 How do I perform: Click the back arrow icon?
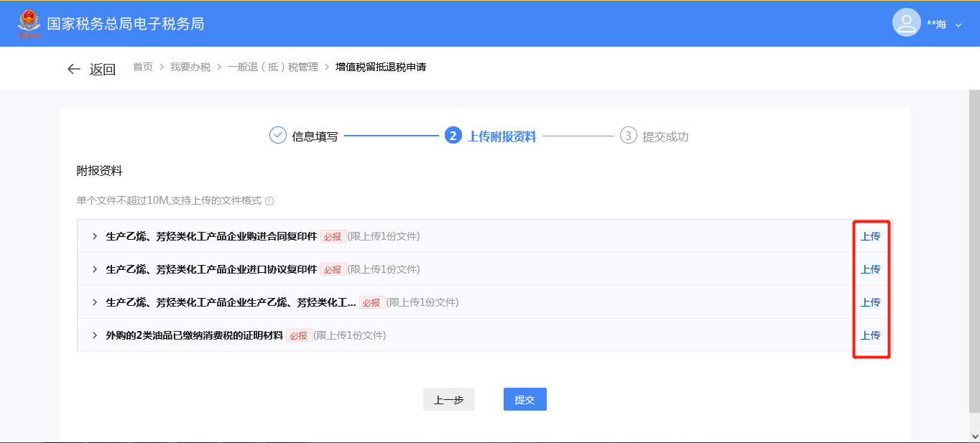click(x=73, y=69)
